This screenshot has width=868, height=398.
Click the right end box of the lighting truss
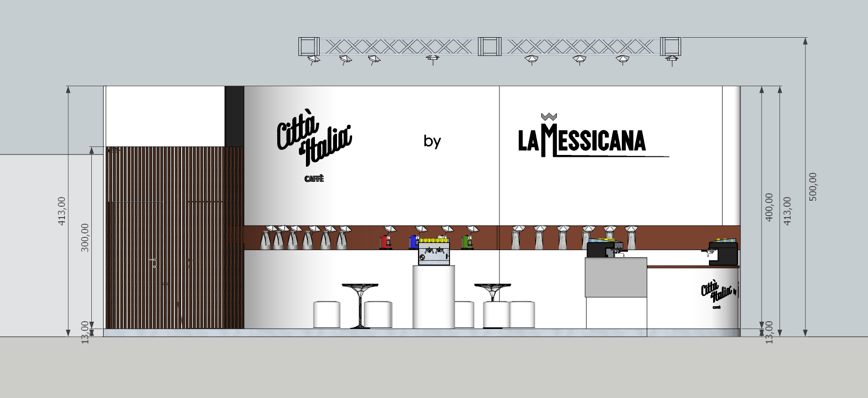click(670, 47)
